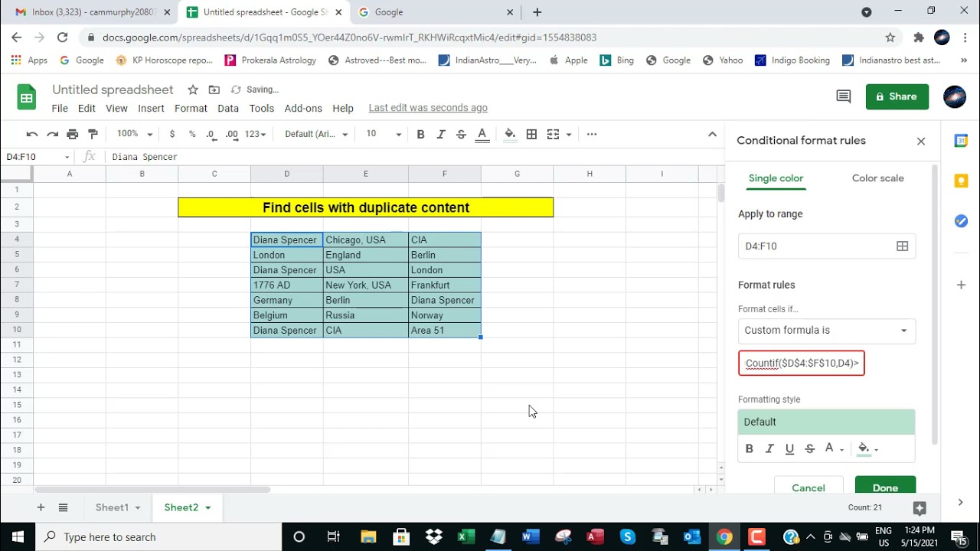
Task: Open the Add-ons menu
Action: (303, 109)
